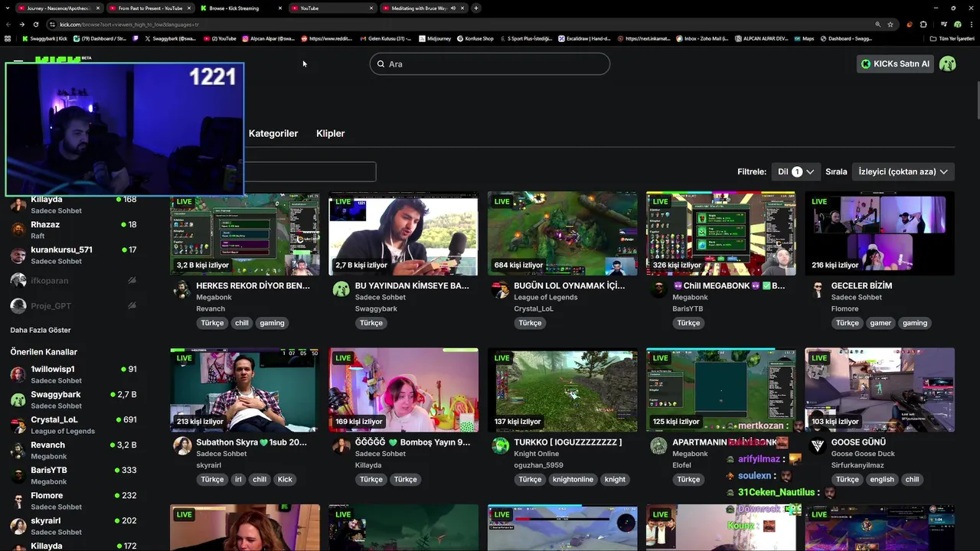The width and height of the screenshot is (980, 551).
Task: Click streamer avatar beside BUGÜN LOL OYNAMAK
Action: 500,289
